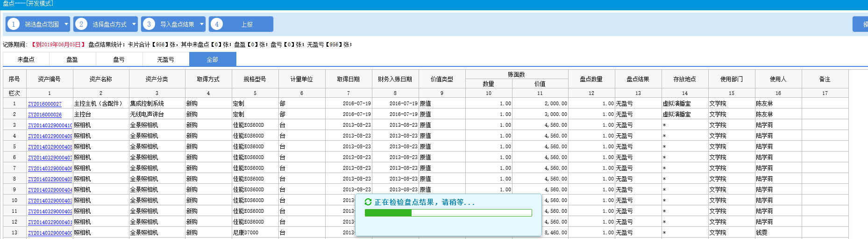
Task: Click the 资产编号 column header
Action: pos(50,79)
